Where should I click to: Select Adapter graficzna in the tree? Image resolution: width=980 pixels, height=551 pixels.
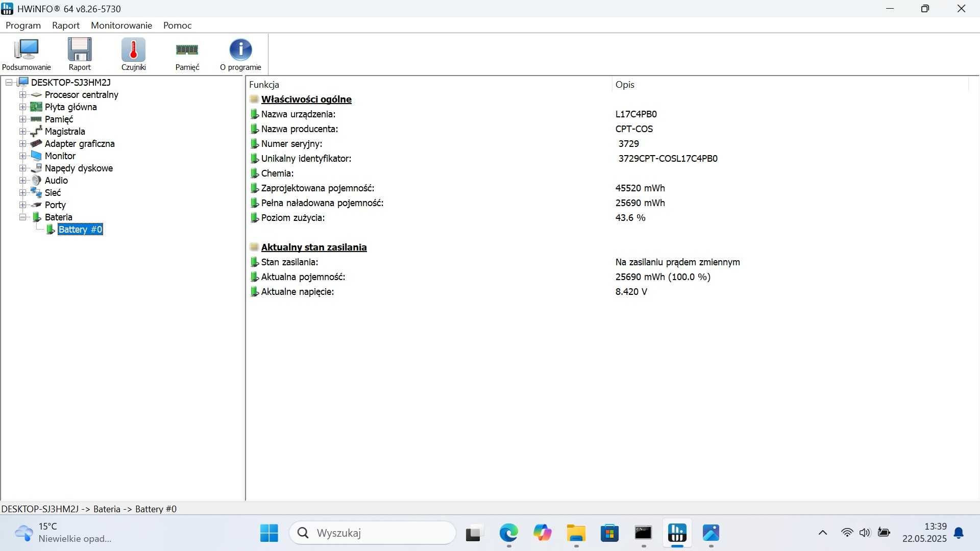pyautogui.click(x=80, y=143)
